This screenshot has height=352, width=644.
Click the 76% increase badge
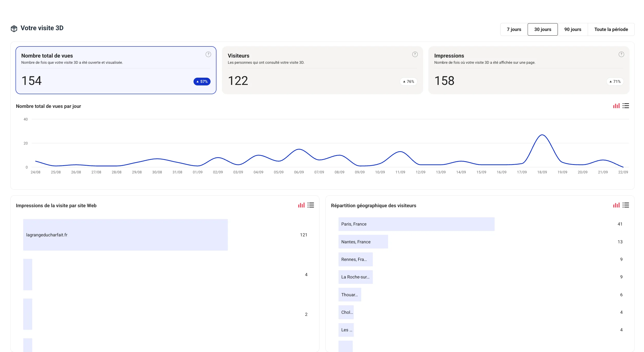point(408,82)
